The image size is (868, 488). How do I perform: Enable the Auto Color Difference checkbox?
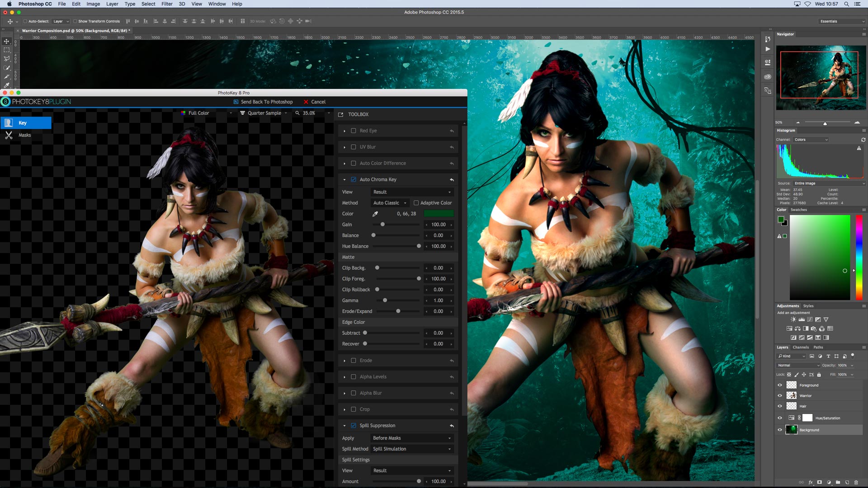(x=354, y=164)
